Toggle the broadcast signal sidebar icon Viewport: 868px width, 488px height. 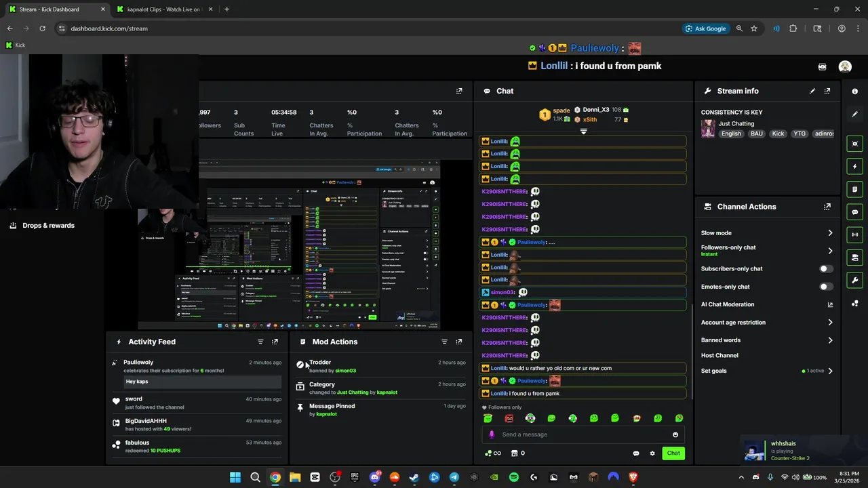tap(855, 235)
